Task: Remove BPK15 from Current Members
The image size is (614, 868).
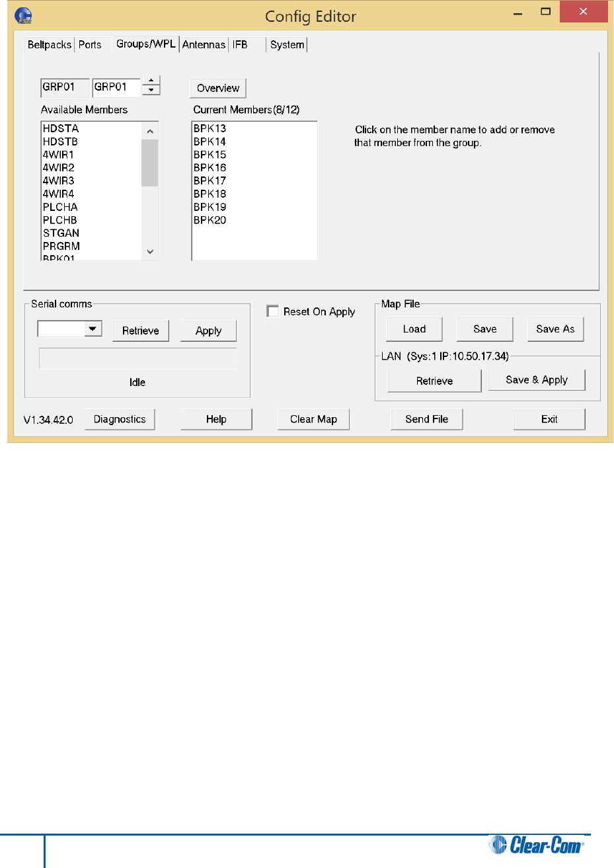Action: (x=210, y=155)
